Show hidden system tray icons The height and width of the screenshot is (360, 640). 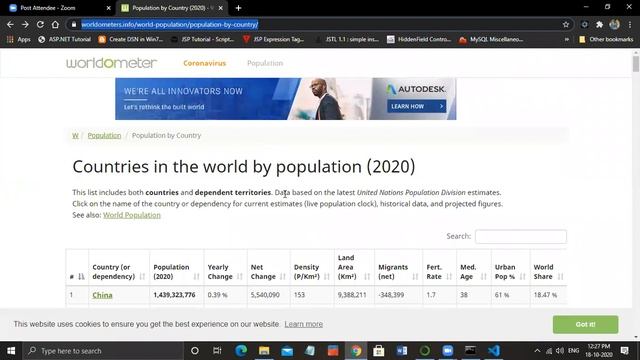537,351
